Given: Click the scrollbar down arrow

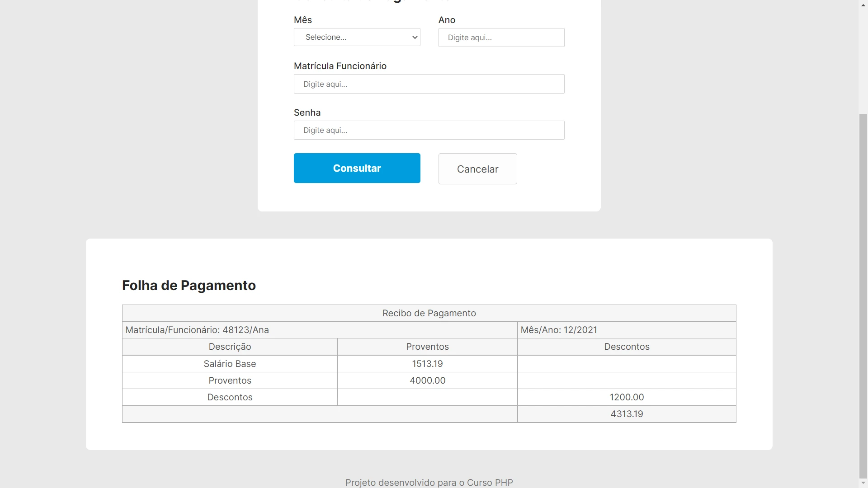Looking at the screenshot, I should tap(863, 483).
